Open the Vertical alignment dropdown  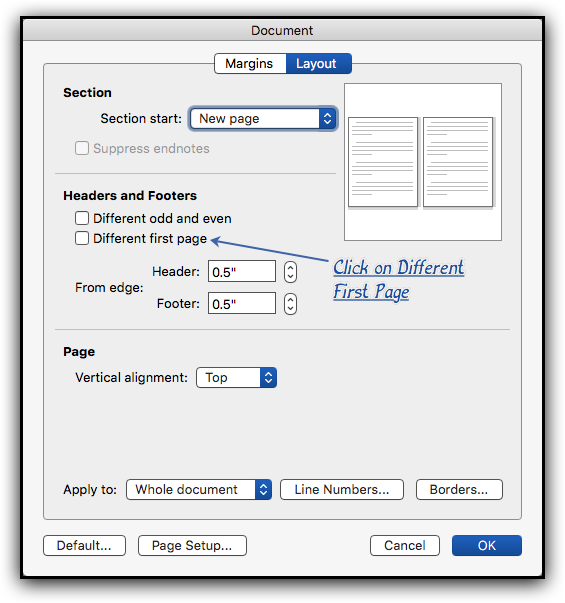pos(237,377)
